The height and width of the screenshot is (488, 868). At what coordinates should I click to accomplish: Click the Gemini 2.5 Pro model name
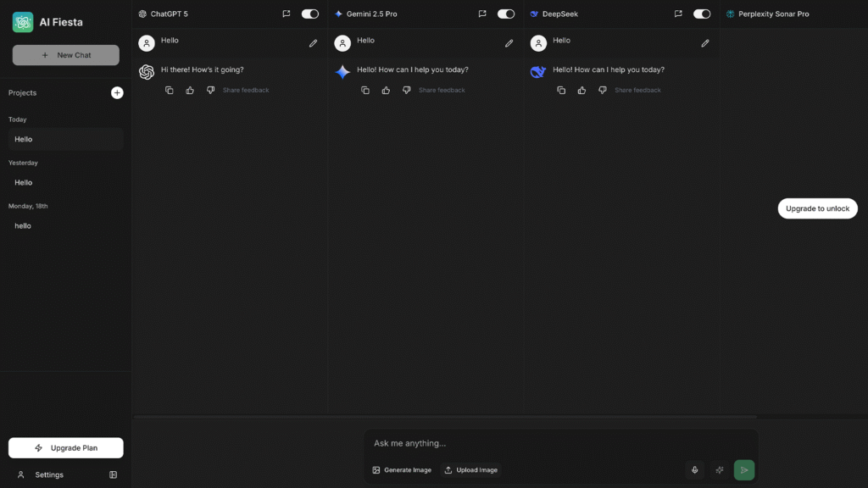pos(372,14)
